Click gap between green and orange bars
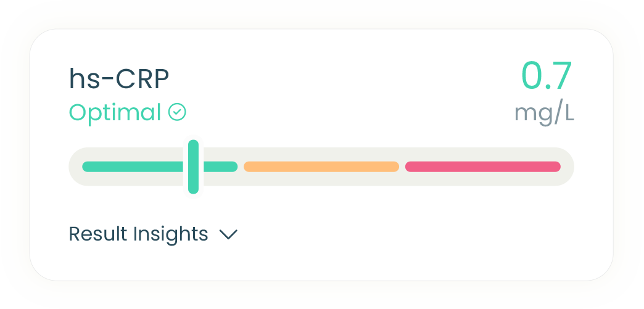 (241, 167)
